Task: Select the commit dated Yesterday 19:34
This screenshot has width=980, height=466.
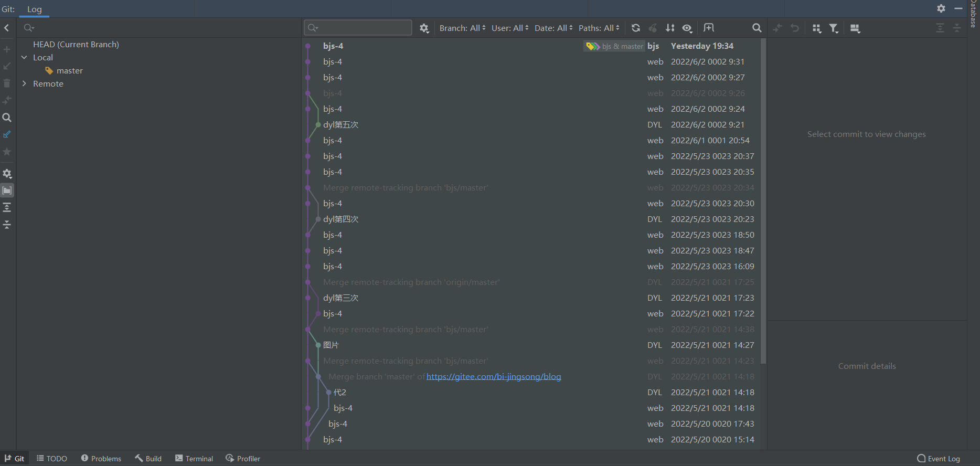Action: (531, 46)
